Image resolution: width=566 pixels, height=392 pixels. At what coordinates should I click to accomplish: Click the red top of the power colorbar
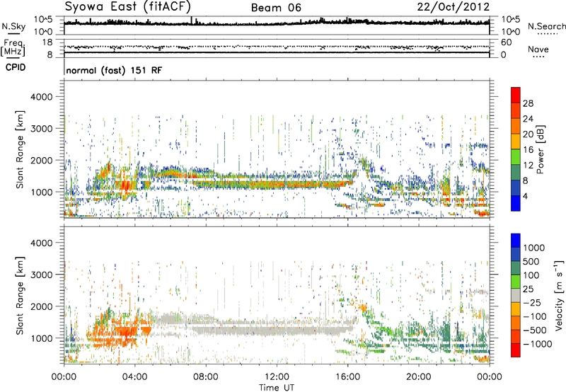[516, 94]
